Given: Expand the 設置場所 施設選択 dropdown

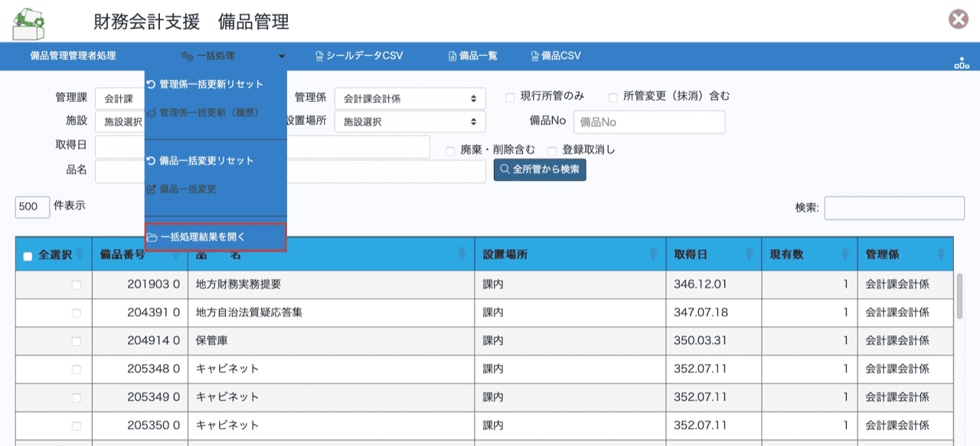Looking at the screenshot, I should click(410, 121).
